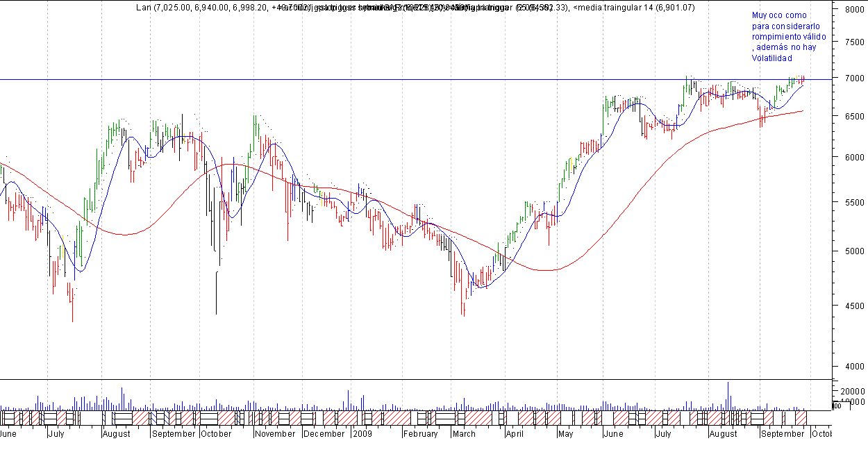Click the March label on the time axis

pyautogui.click(x=464, y=434)
